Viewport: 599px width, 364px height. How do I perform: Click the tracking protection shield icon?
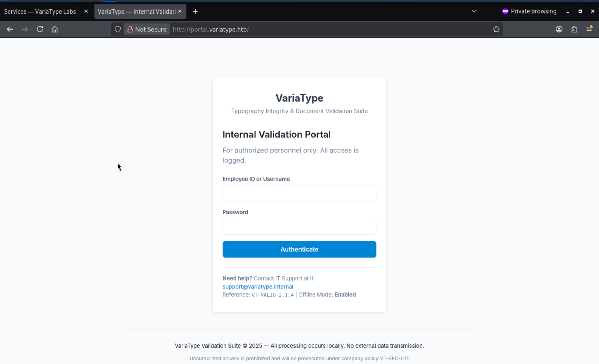click(x=118, y=29)
